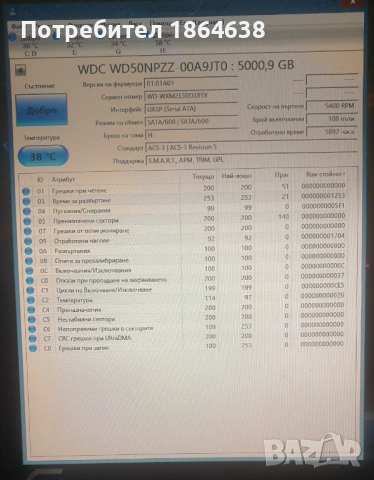Screen dimensions: 374x480
Task: Click status circle for attribute 09
Action: coord(28,241)
